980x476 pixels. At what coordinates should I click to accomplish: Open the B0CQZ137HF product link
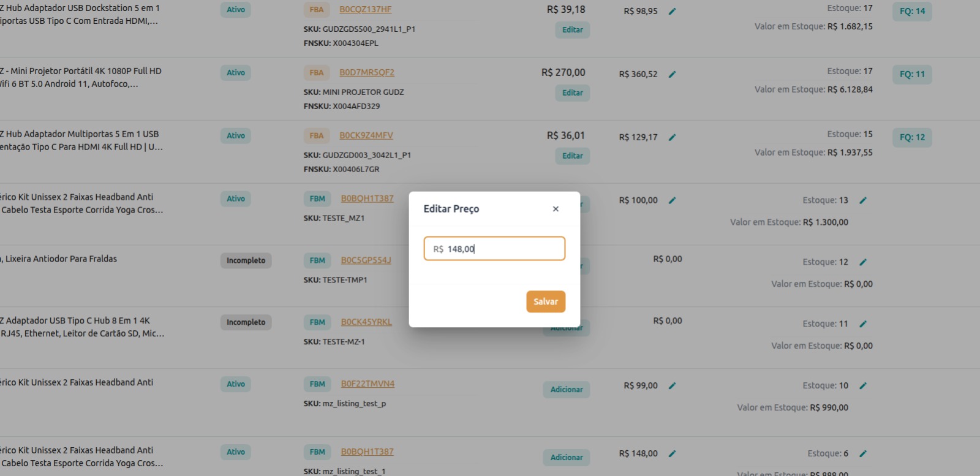pos(365,10)
